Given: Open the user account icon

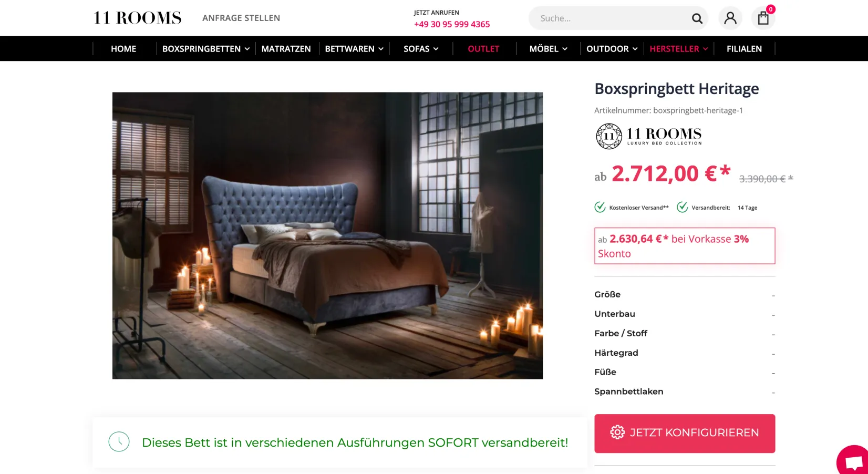Looking at the screenshot, I should [730, 18].
